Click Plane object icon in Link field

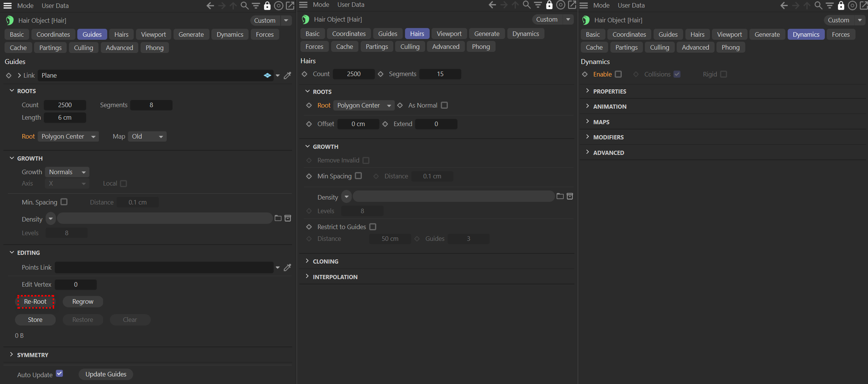click(267, 75)
